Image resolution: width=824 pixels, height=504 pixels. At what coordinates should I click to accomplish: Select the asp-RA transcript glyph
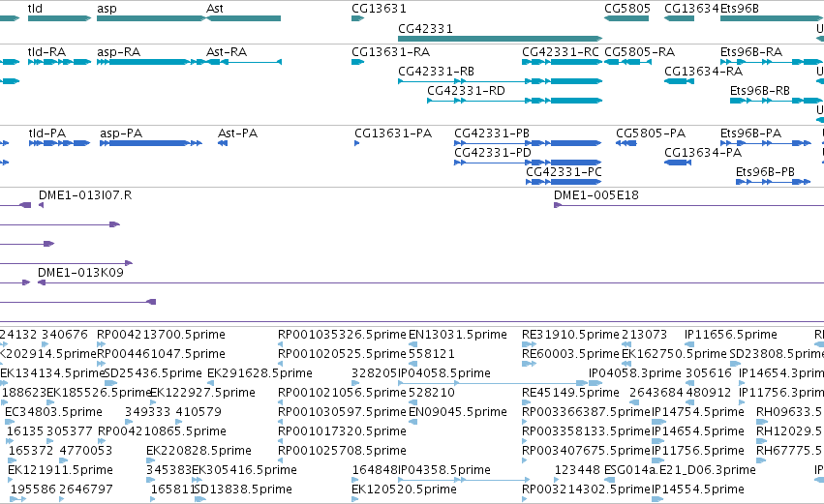[x=150, y=62]
